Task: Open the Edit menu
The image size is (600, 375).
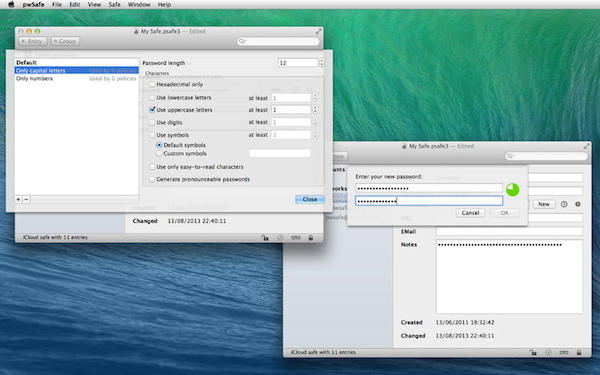Action: 75,5
